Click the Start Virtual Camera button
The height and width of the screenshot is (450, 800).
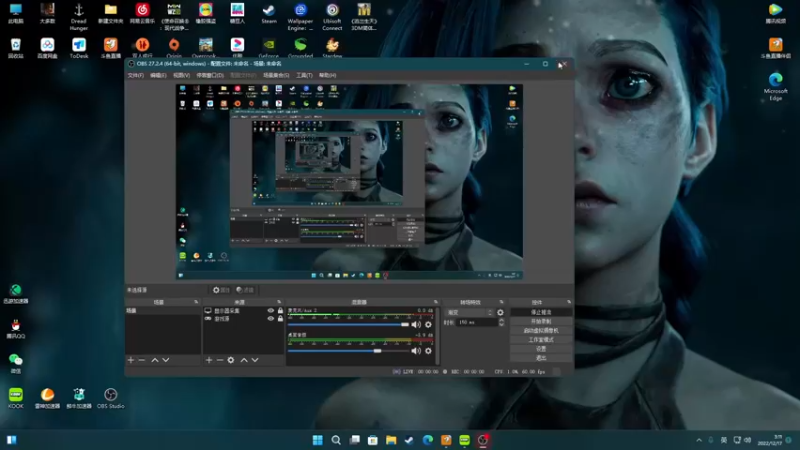pos(541,331)
